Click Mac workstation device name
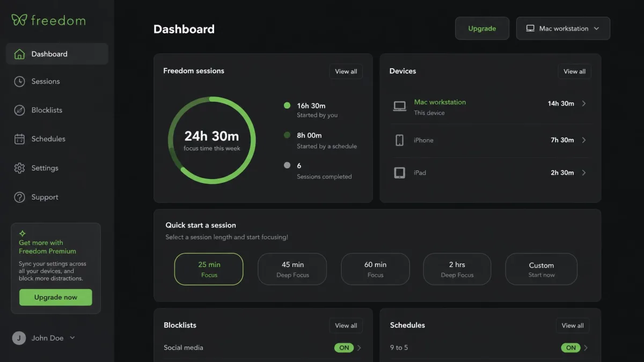The image size is (644, 362). (440, 102)
